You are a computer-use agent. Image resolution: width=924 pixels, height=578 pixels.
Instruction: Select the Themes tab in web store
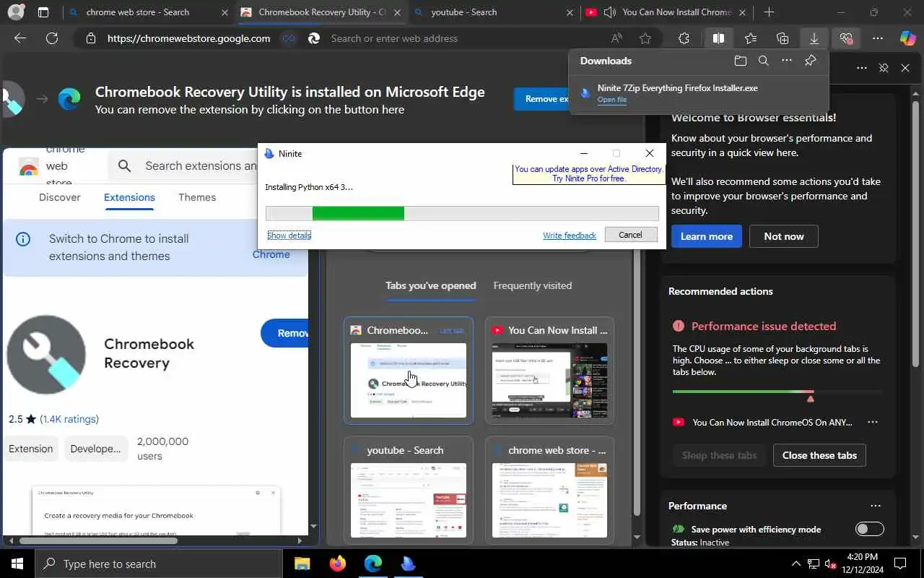coord(197,197)
